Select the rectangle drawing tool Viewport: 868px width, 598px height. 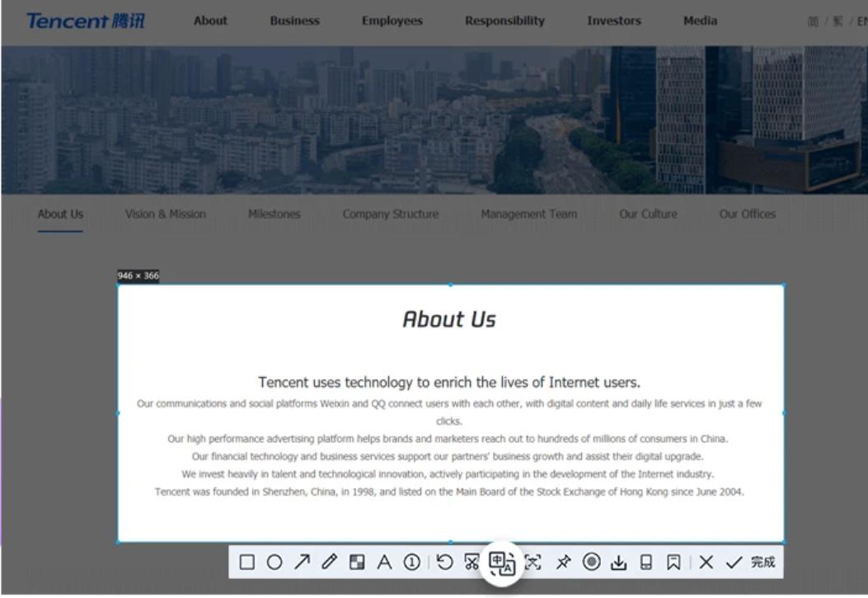click(x=247, y=563)
